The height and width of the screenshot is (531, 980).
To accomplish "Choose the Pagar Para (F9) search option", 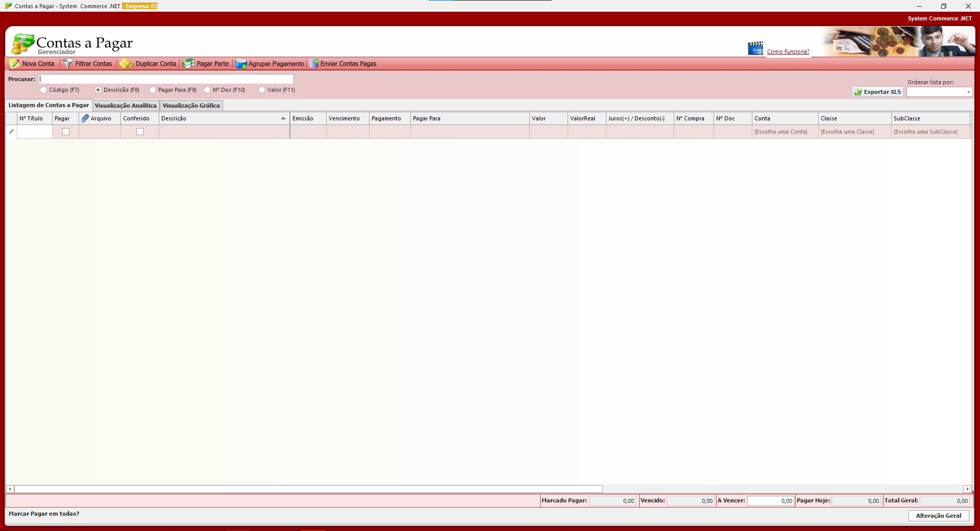I will pos(153,90).
